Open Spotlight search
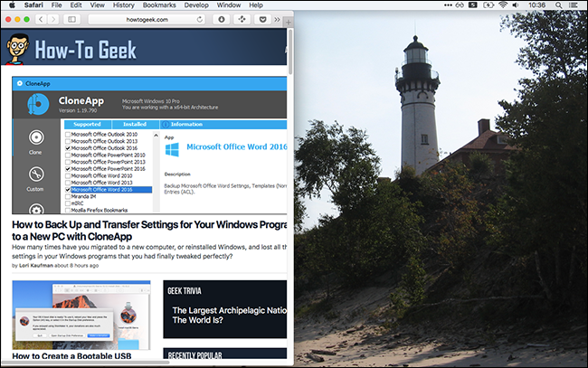The height and width of the screenshot is (368, 588). tap(558, 5)
